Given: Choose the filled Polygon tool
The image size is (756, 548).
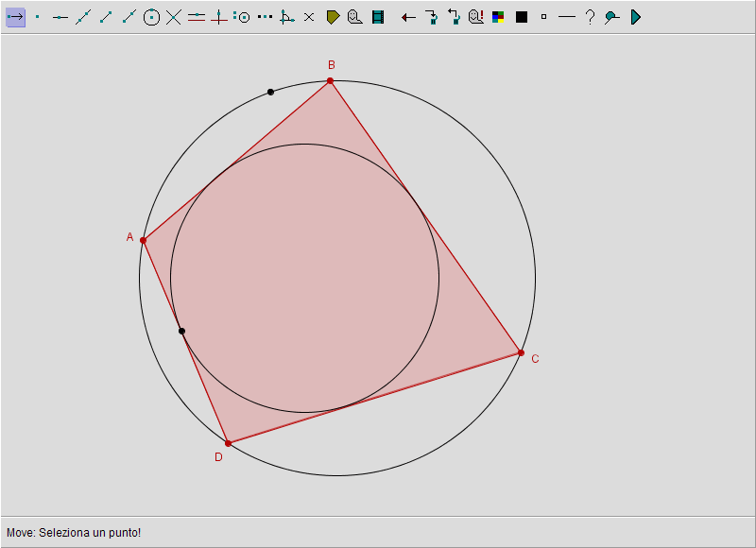Looking at the screenshot, I should (x=333, y=17).
